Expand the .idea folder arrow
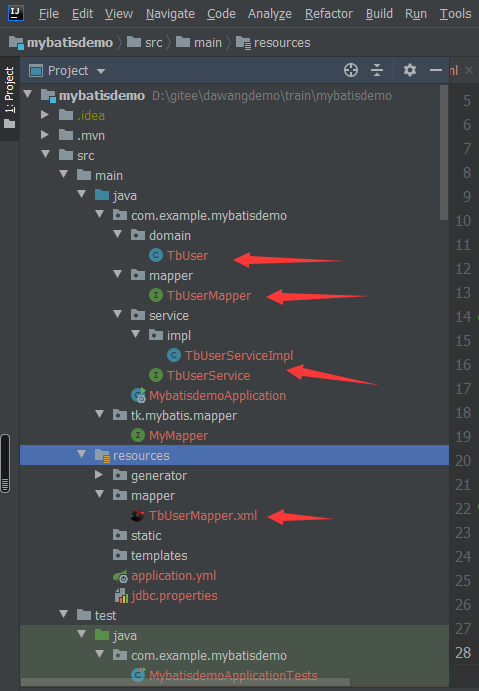The image size is (479, 691). (x=45, y=115)
